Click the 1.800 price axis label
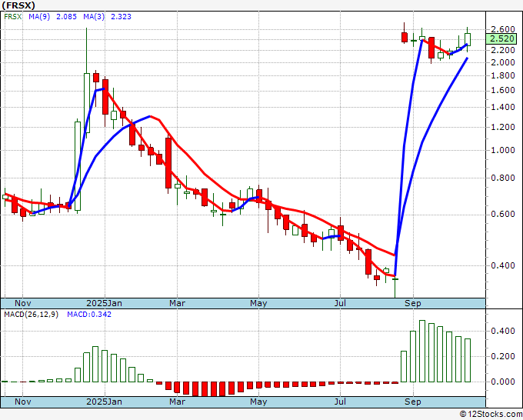This screenshot has width=523, height=420. [x=501, y=75]
